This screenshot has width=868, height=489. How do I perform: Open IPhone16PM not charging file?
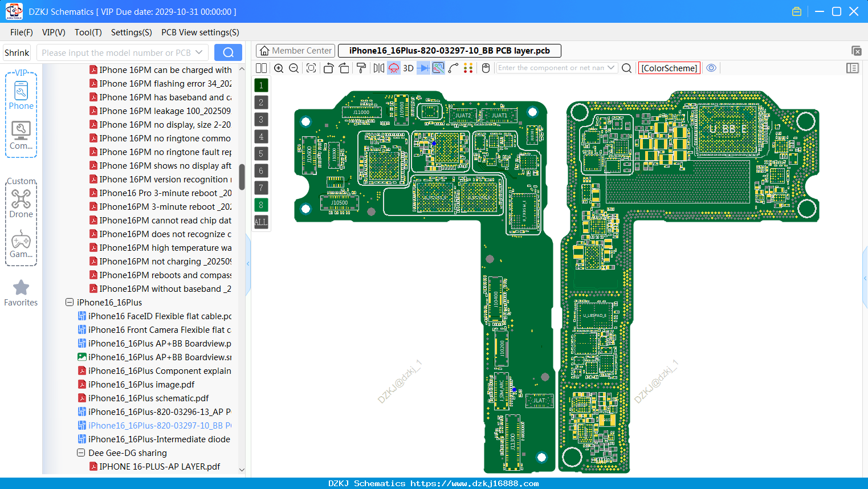tap(160, 262)
